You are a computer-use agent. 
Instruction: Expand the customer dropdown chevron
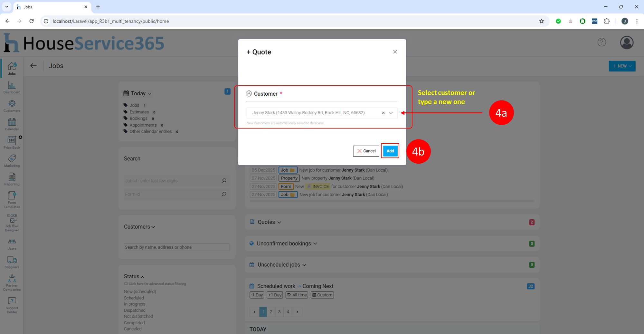coord(391,113)
